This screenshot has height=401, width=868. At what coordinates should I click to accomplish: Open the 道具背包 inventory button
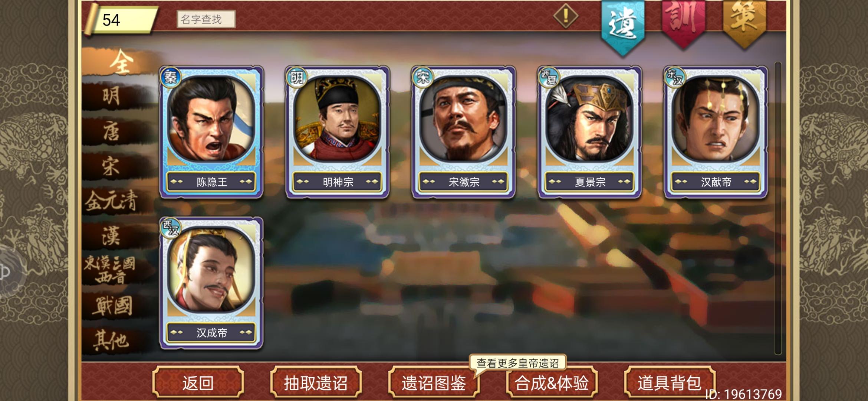(x=670, y=382)
